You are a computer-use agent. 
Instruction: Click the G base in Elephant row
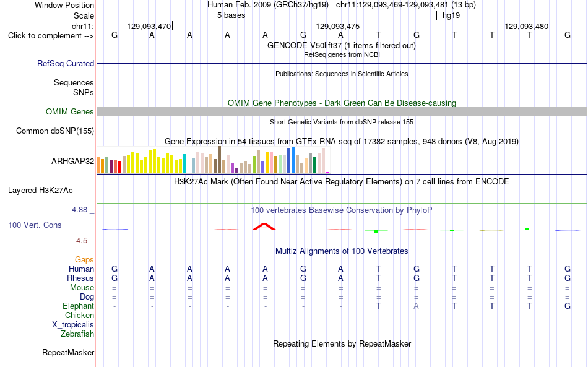(568, 306)
